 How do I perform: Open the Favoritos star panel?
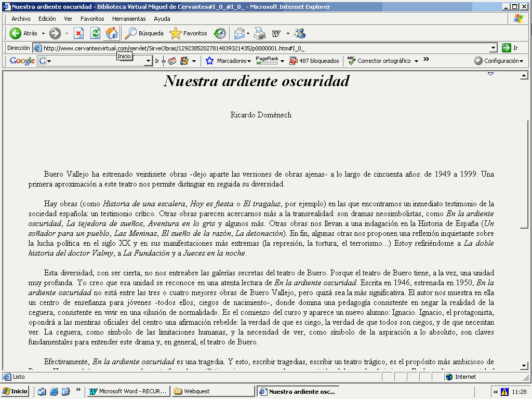tap(188, 33)
